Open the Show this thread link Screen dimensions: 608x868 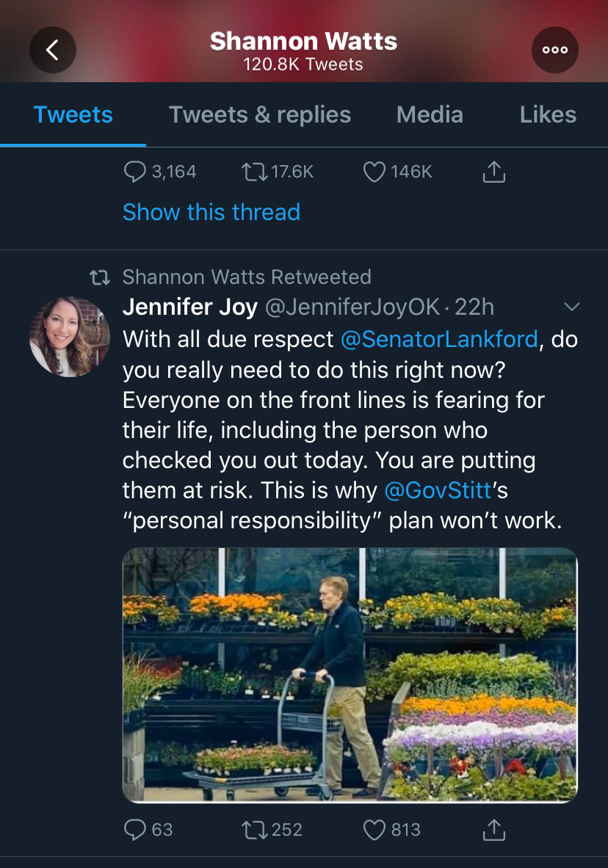pos(211,212)
